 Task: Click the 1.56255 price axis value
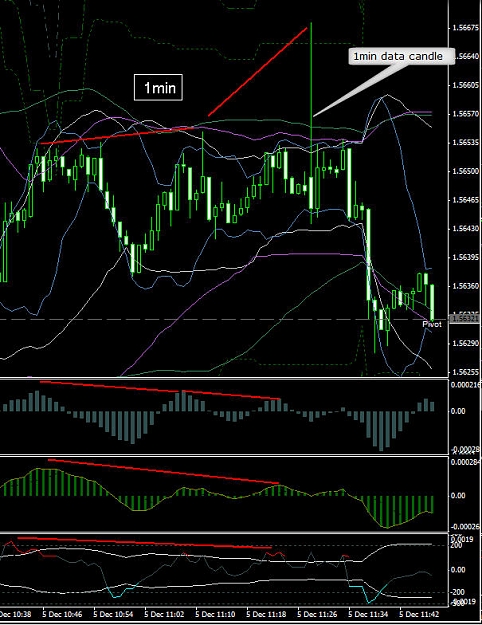pos(466,372)
